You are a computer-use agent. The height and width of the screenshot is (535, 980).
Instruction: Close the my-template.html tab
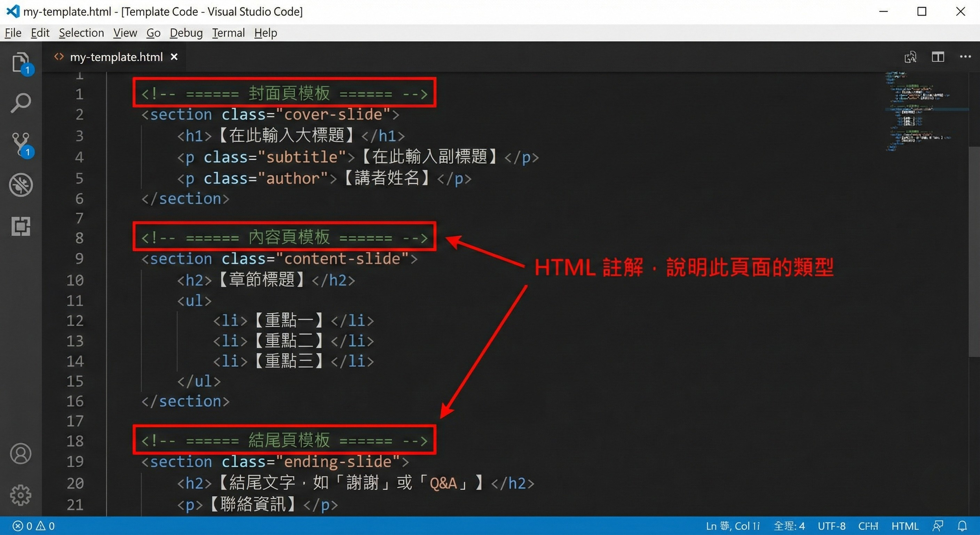pos(174,57)
